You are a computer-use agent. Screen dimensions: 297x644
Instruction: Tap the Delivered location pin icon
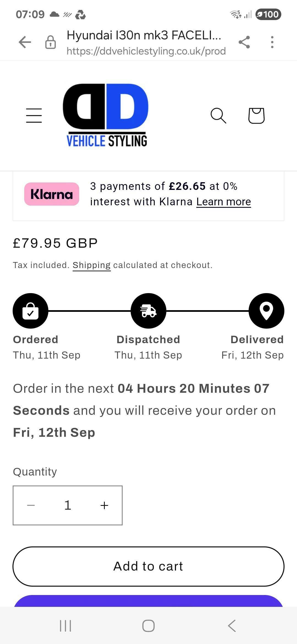pos(266,311)
